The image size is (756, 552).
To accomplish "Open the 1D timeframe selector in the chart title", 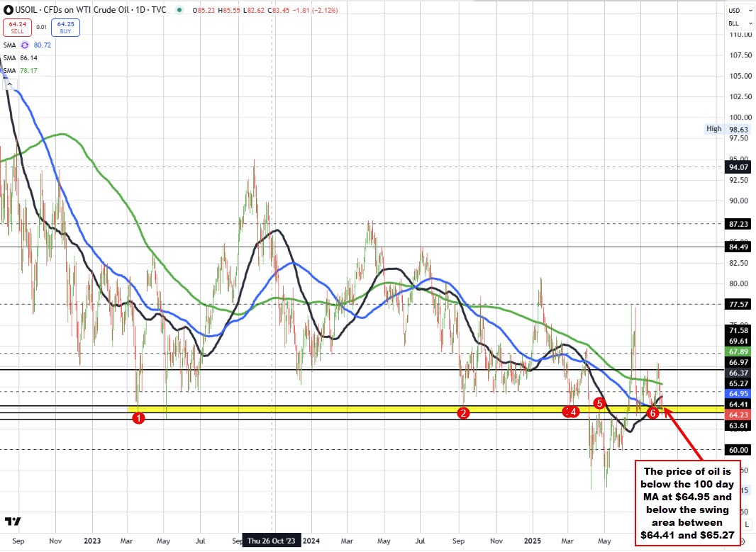I will pos(140,10).
